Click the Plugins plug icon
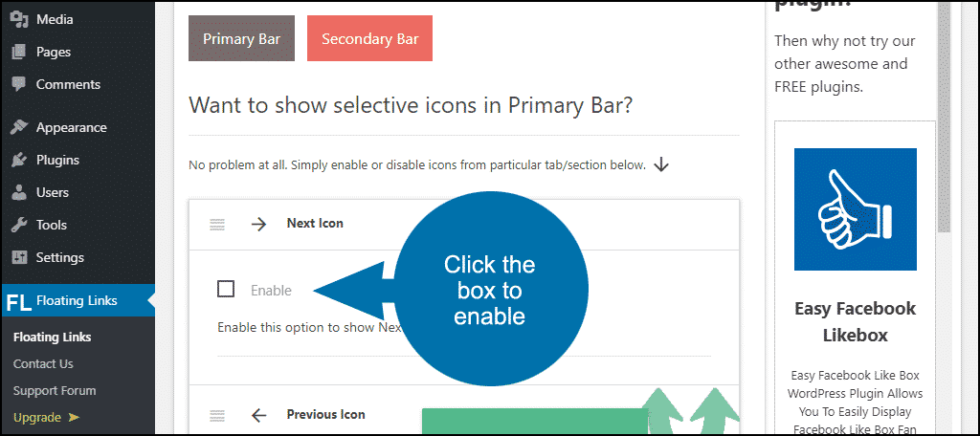Screen dimensions: 980x436 click(x=19, y=160)
